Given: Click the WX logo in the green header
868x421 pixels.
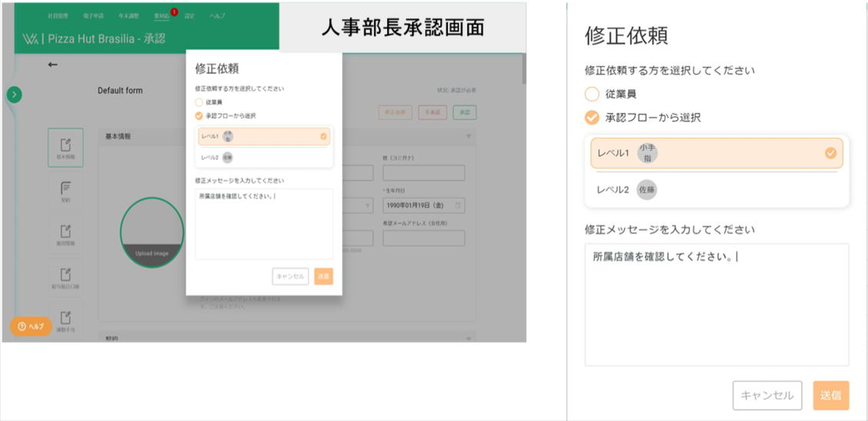Looking at the screenshot, I should click(31, 38).
